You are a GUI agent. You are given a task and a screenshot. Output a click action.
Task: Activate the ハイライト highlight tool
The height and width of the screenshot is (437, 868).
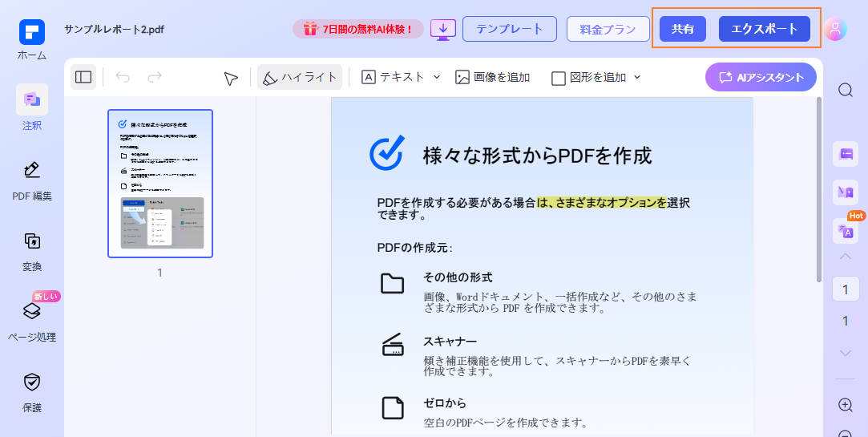[x=300, y=77]
